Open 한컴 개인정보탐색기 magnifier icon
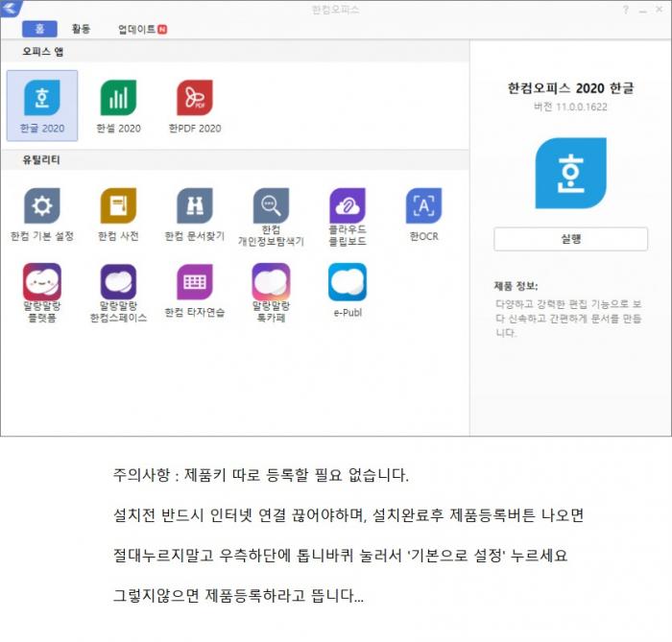The image size is (672, 642). pos(272,205)
